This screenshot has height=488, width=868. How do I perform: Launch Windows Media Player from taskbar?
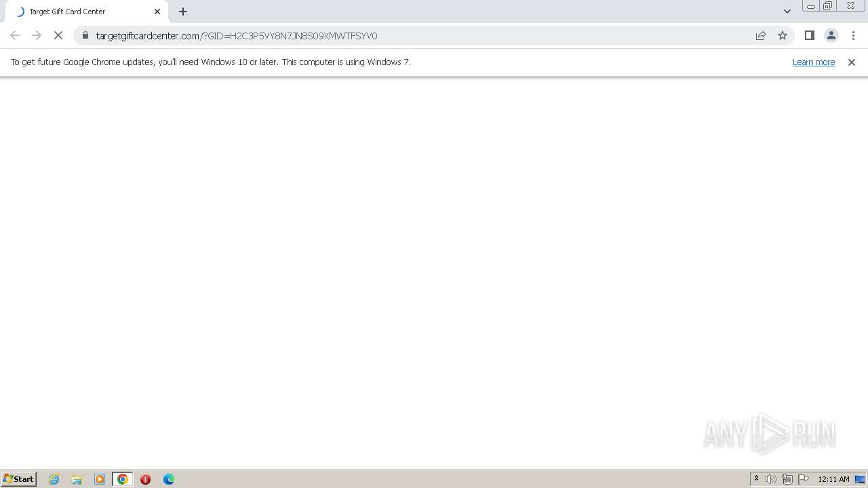(100, 479)
